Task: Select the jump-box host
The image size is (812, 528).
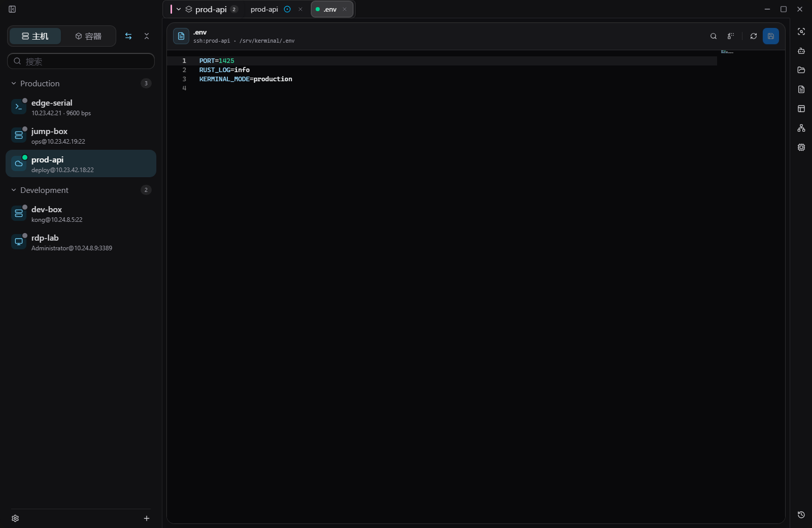Action: 81,136
